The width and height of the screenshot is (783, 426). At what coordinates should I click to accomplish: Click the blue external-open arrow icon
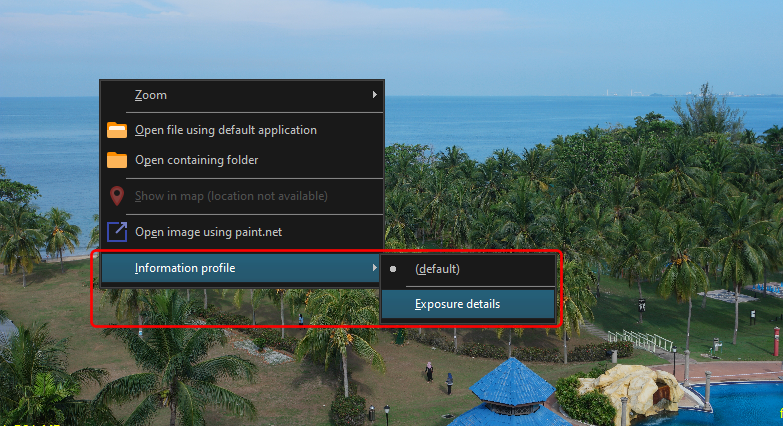(117, 232)
